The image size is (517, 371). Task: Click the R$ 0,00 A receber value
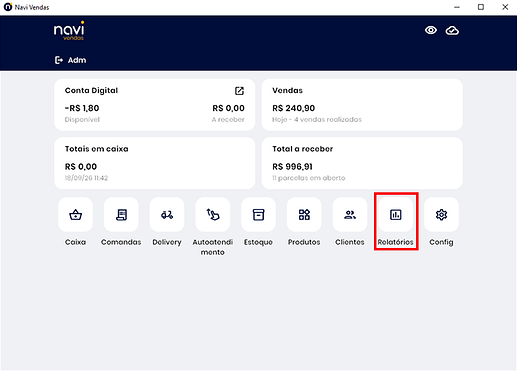228,108
